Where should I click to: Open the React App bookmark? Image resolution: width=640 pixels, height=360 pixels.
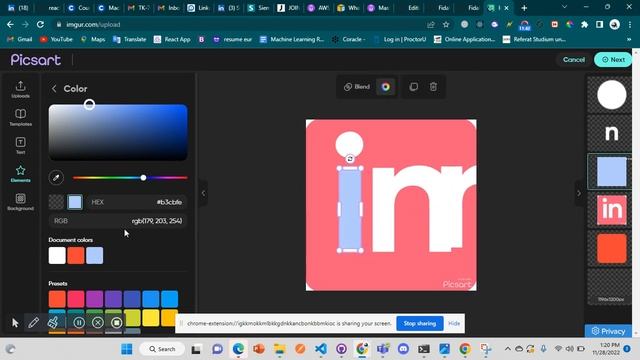[172, 39]
